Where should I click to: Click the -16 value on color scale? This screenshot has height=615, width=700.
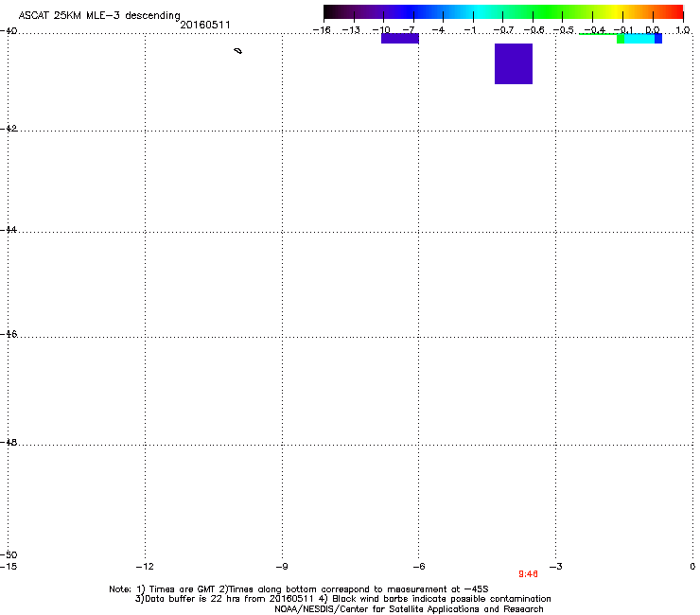(x=322, y=30)
